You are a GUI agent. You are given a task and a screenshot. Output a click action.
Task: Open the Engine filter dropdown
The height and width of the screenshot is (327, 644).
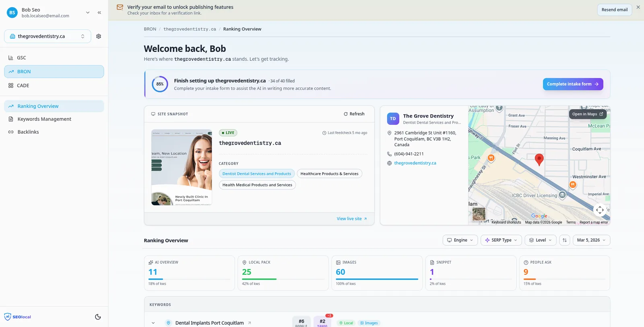tap(460, 240)
